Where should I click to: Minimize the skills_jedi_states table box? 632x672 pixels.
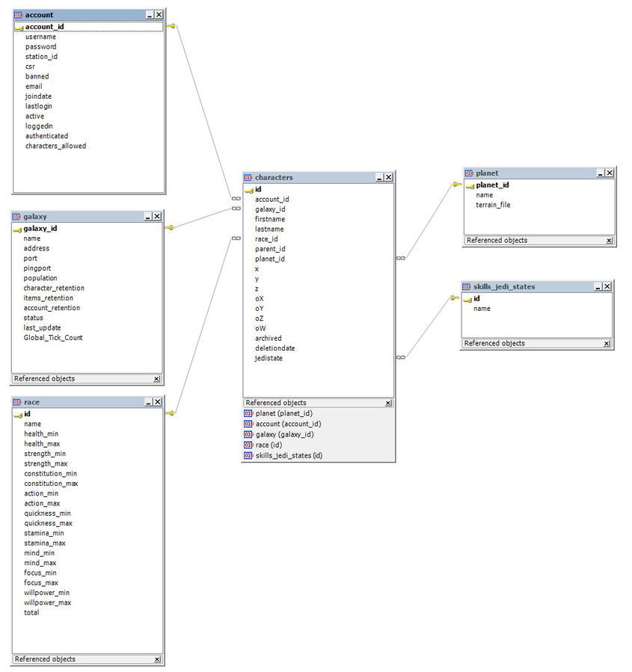(x=598, y=287)
